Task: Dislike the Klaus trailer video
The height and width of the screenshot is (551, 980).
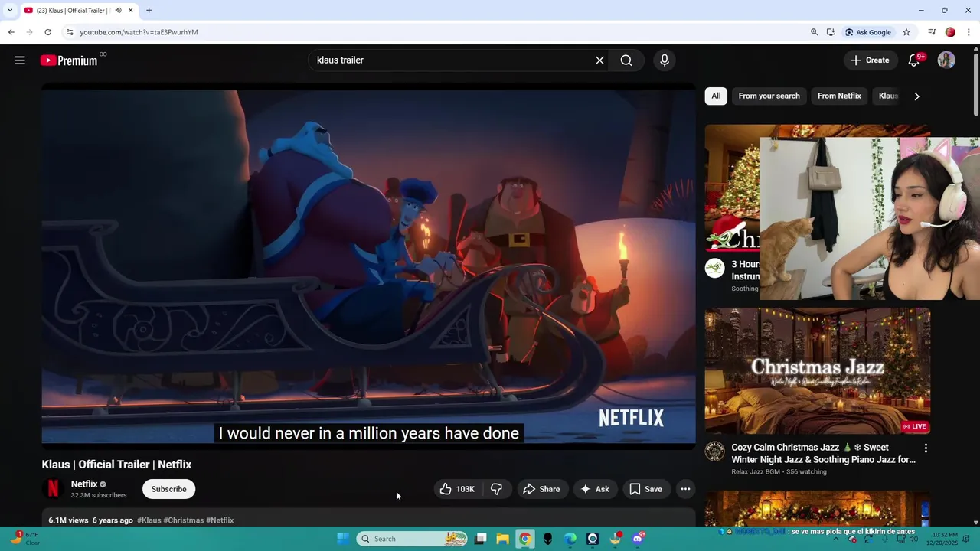Action: 496,489
